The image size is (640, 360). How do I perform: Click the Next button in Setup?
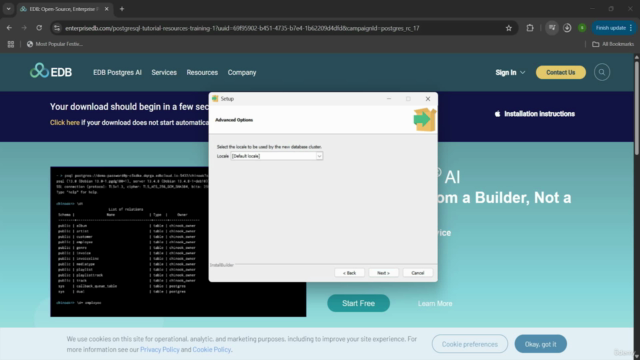point(383,273)
